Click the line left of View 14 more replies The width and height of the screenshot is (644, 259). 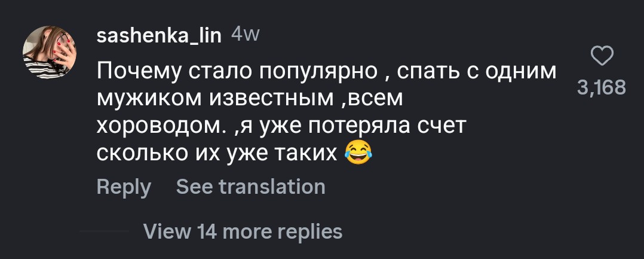coord(104,231)
